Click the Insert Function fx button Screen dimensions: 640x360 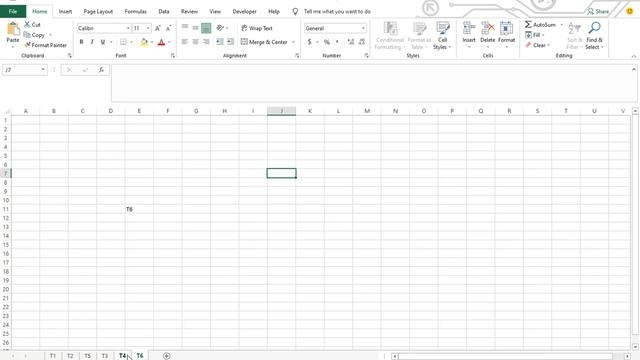pos(101,70)
